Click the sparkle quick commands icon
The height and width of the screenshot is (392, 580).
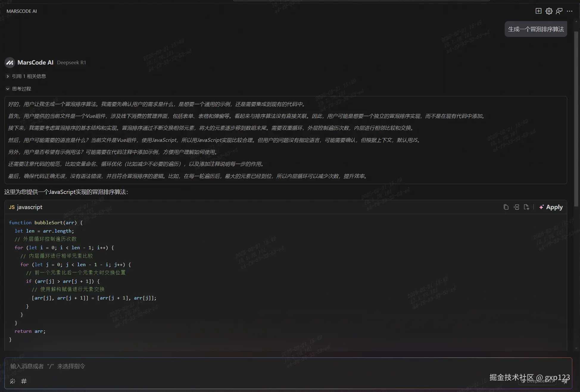tap(13, 381)
